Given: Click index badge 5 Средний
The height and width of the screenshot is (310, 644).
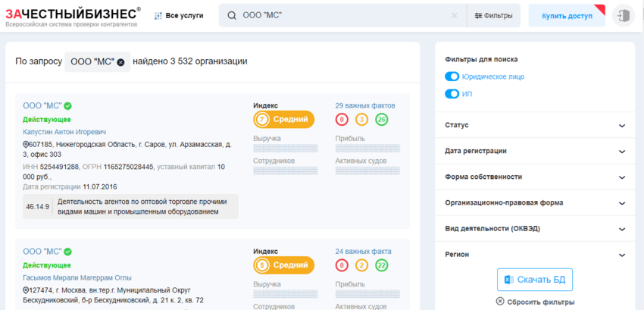Looking at the screenshot, I should (x=283, y=265).
